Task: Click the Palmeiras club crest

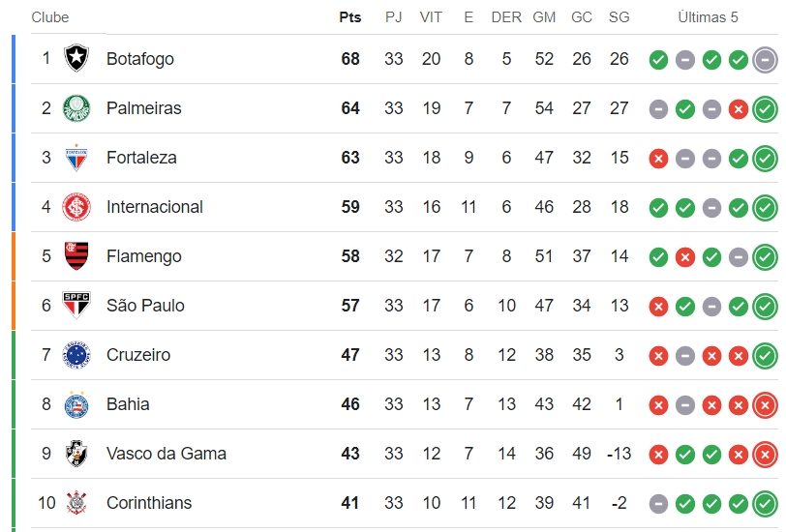Action: tap(76, 107)
